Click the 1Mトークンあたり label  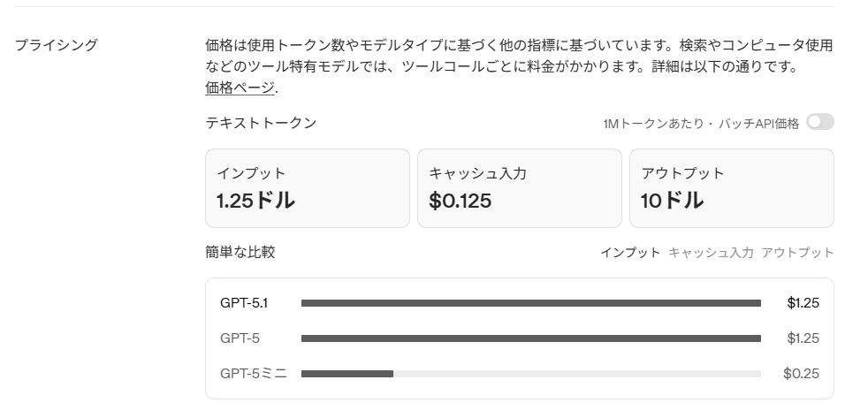pos(652,124)
